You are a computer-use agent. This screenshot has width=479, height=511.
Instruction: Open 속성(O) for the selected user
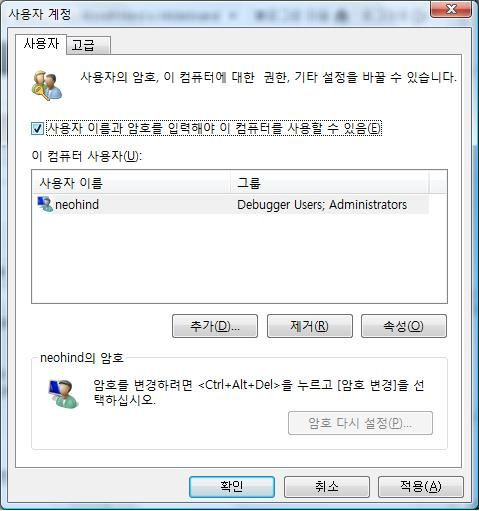click(404, 326)
